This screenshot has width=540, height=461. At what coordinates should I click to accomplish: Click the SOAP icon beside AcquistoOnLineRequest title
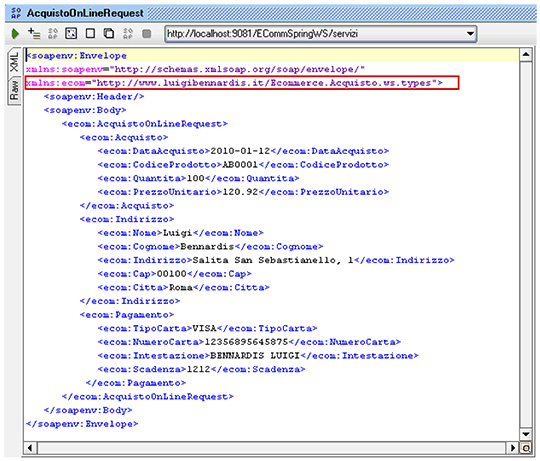16,13
